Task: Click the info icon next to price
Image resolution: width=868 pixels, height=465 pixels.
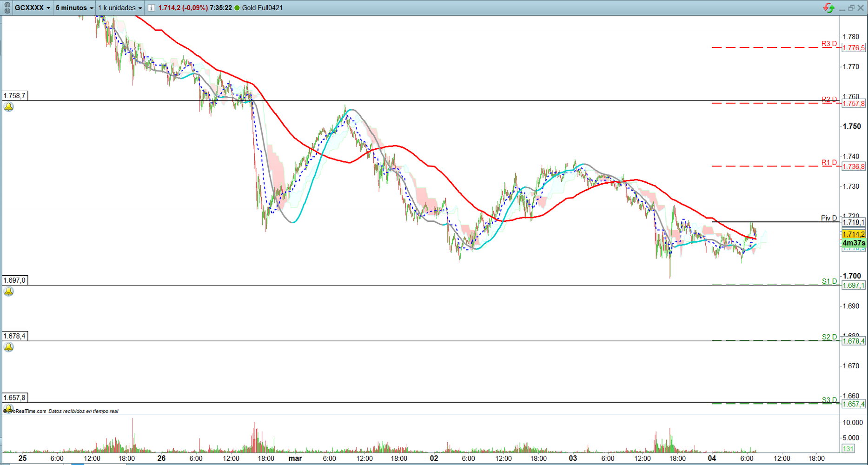Action: point(152,8)
